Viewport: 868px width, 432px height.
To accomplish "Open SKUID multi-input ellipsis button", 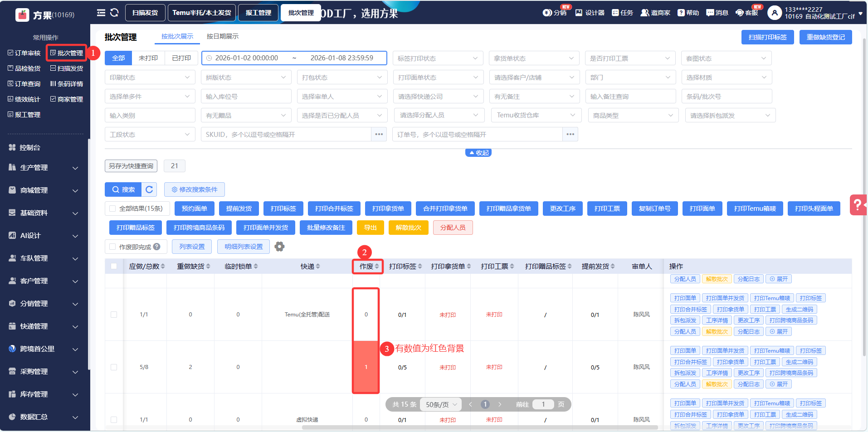I will coord(379,135).
